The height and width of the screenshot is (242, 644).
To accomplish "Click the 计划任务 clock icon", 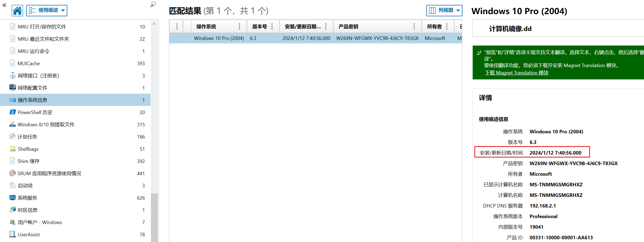I will click(x=12, y=136).
